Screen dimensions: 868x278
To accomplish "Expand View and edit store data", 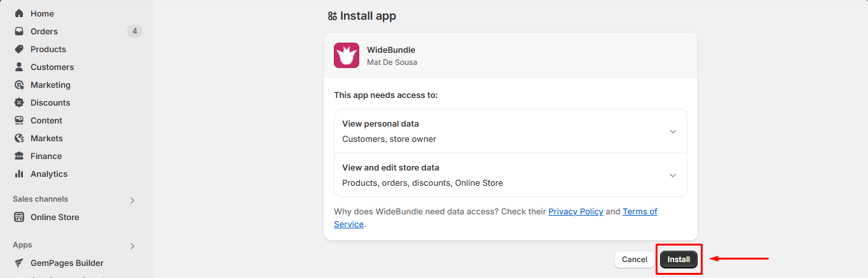I will point(673,176).
